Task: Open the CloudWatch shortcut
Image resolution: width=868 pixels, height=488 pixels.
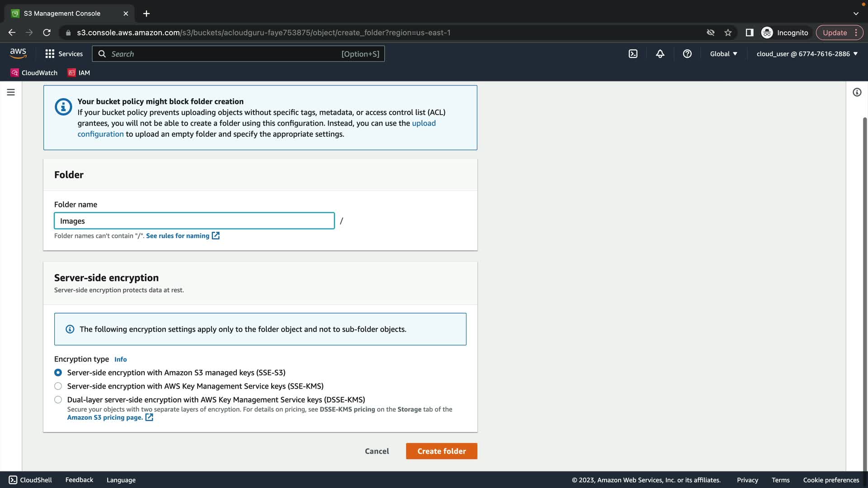Action: click(34, 73)
